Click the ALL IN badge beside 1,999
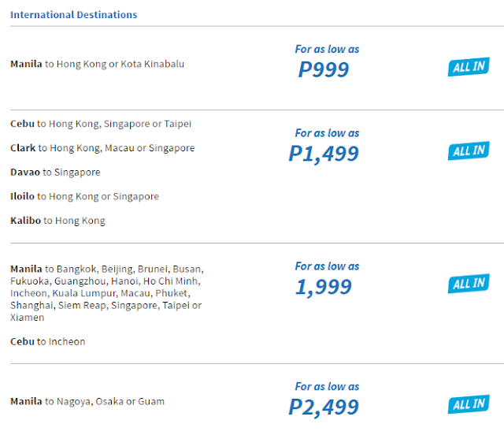 pos(469,284)
